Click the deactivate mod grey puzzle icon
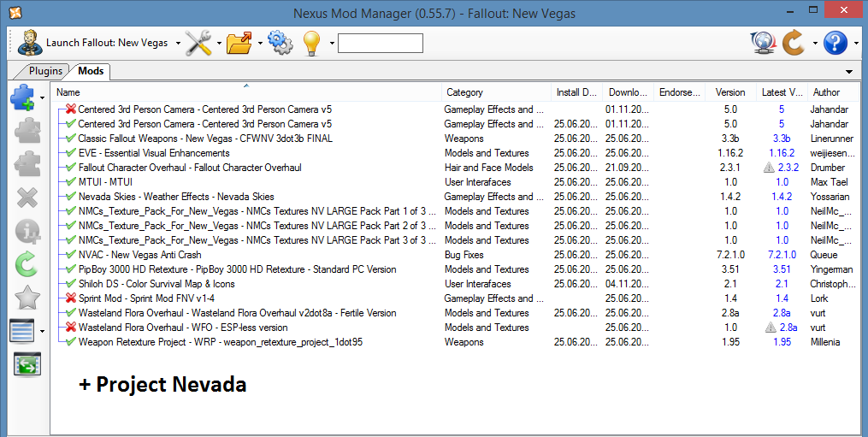 tap(27, 164)
